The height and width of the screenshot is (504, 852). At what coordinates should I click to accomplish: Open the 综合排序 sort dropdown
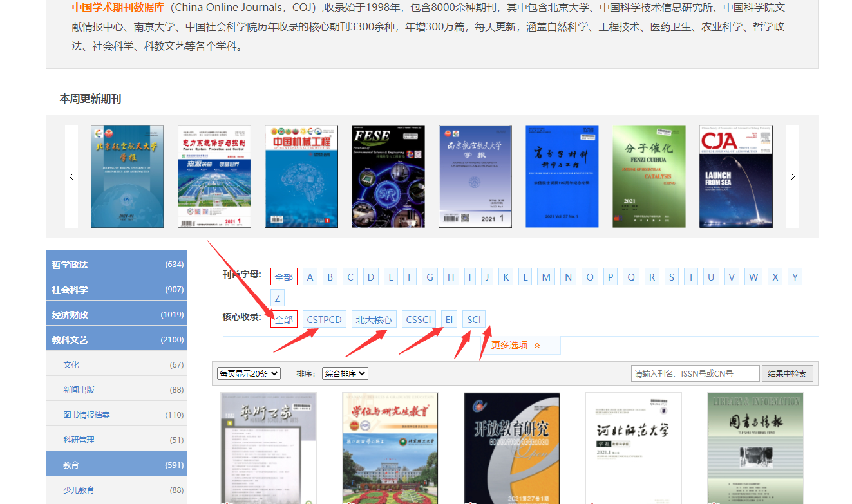(x=345, y=373)
